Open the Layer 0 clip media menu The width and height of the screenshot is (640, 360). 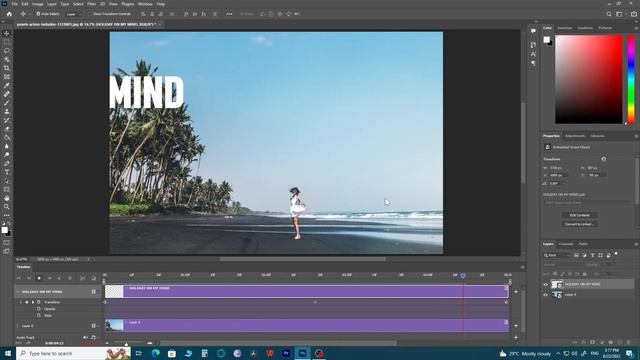tap(506, 322)
